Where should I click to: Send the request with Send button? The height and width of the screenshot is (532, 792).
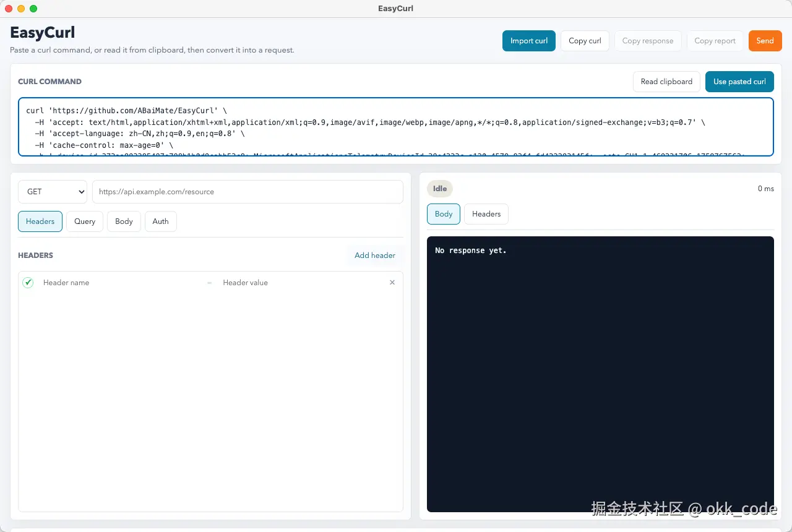tap(765, 41)
